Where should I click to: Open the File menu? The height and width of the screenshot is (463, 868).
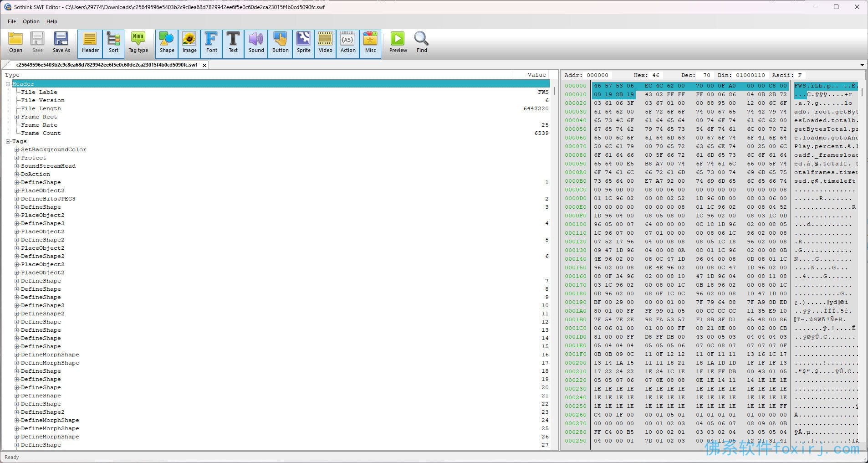click(12, 21)
